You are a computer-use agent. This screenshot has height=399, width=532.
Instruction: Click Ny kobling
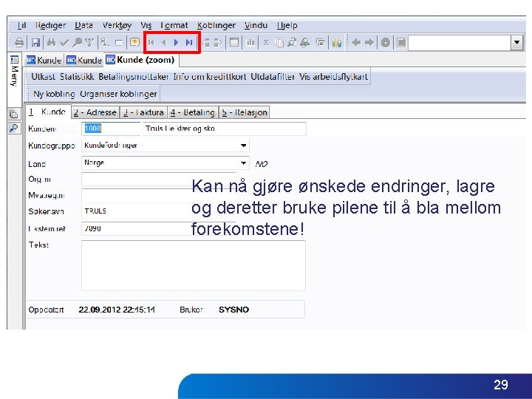coord(54,94)
